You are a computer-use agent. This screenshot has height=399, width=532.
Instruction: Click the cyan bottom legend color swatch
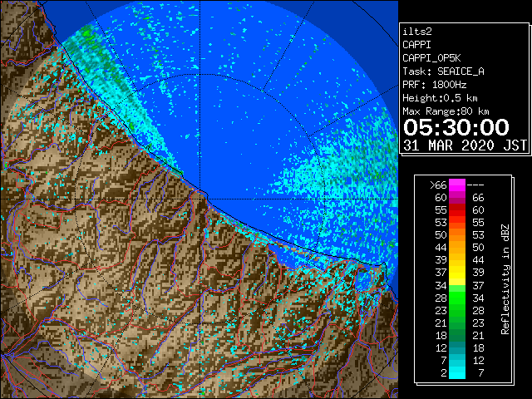pyautogui.click(x=456, y=372)
